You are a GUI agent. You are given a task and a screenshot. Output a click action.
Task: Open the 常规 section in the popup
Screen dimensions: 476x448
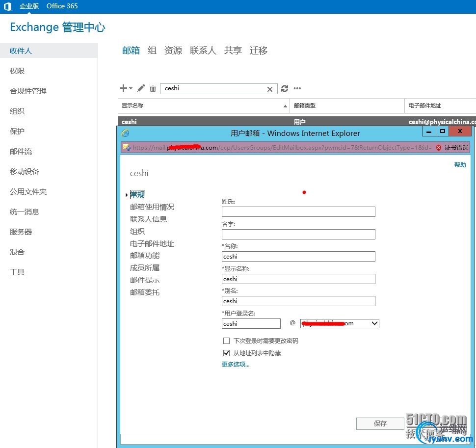click(137, 194)
